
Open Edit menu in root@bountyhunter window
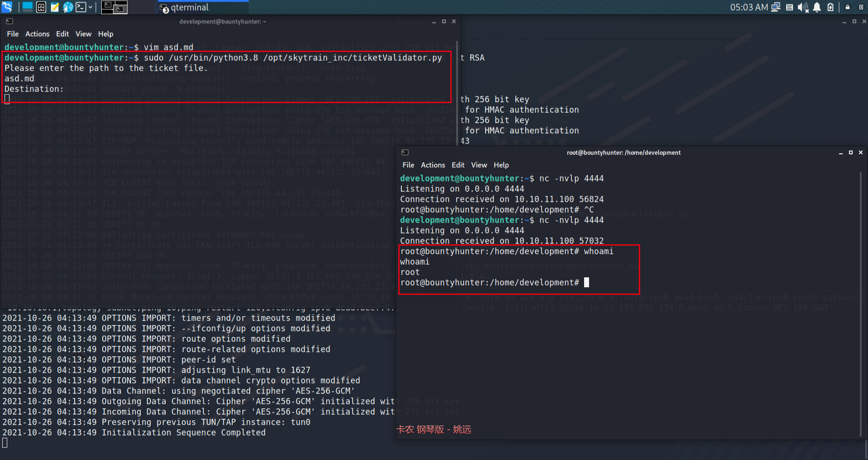[x=458, y=165]
